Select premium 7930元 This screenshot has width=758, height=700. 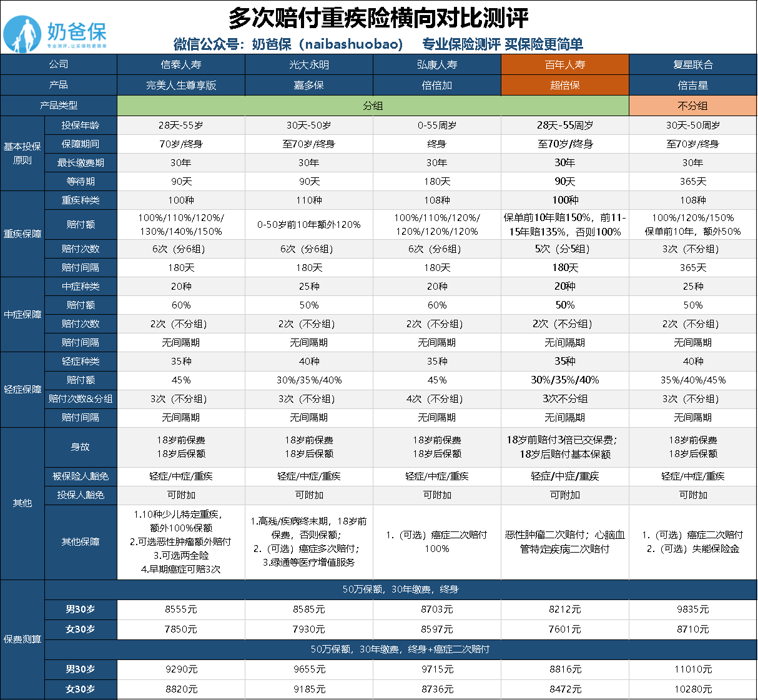pos(309,629)
